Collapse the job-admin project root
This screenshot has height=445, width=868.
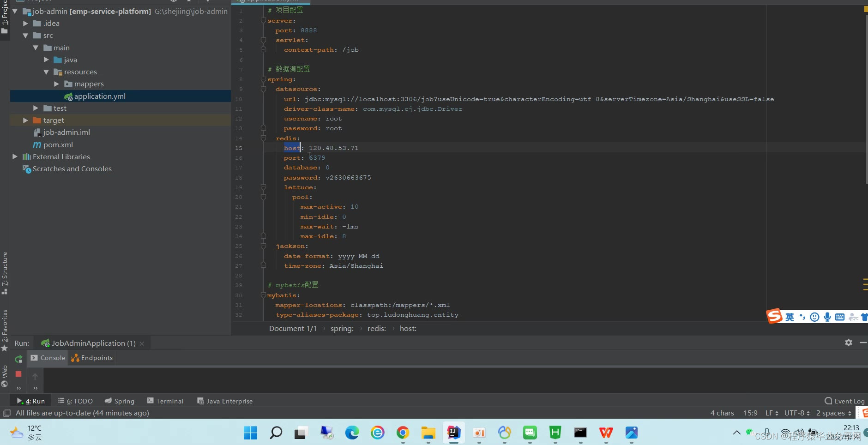click(15, 11)
